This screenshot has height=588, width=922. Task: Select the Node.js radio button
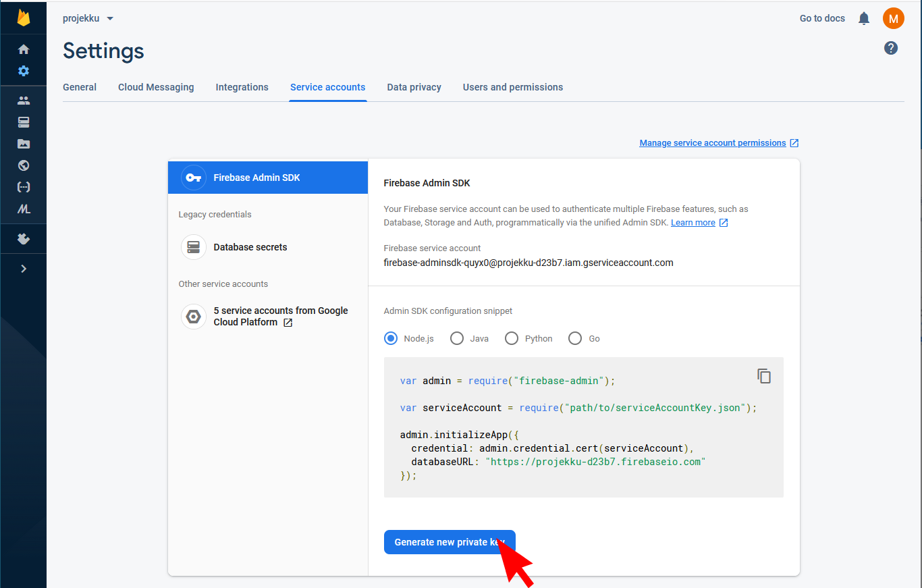click(391, 338)
